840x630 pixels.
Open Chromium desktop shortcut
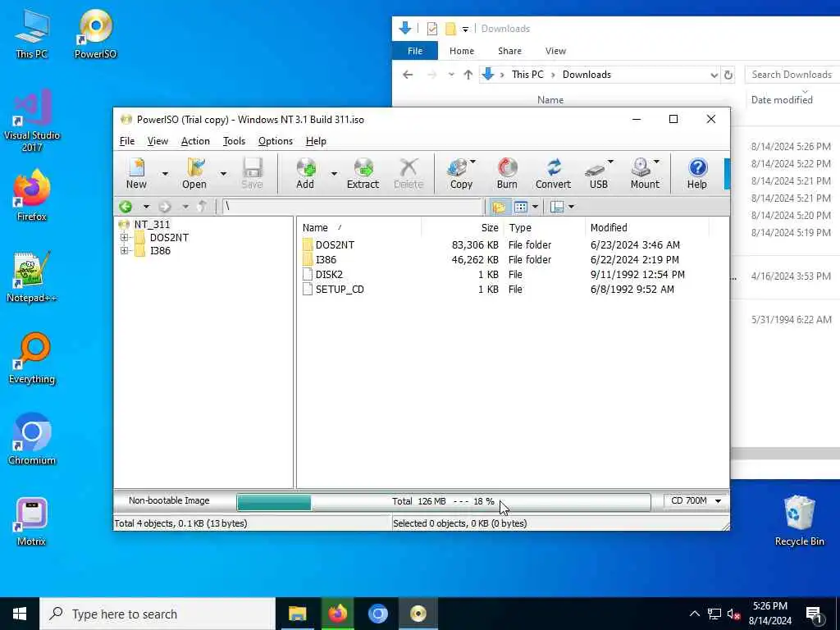(x=32, y=440)
